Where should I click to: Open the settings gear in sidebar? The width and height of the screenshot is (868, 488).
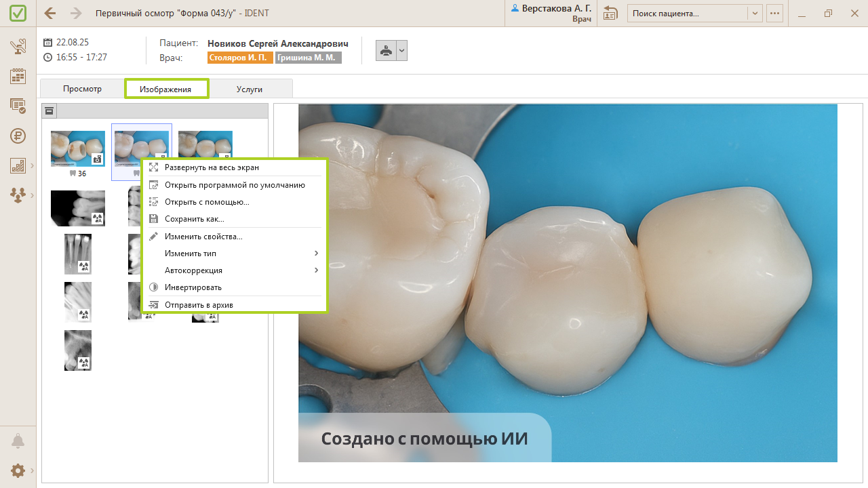pos(18,470)
